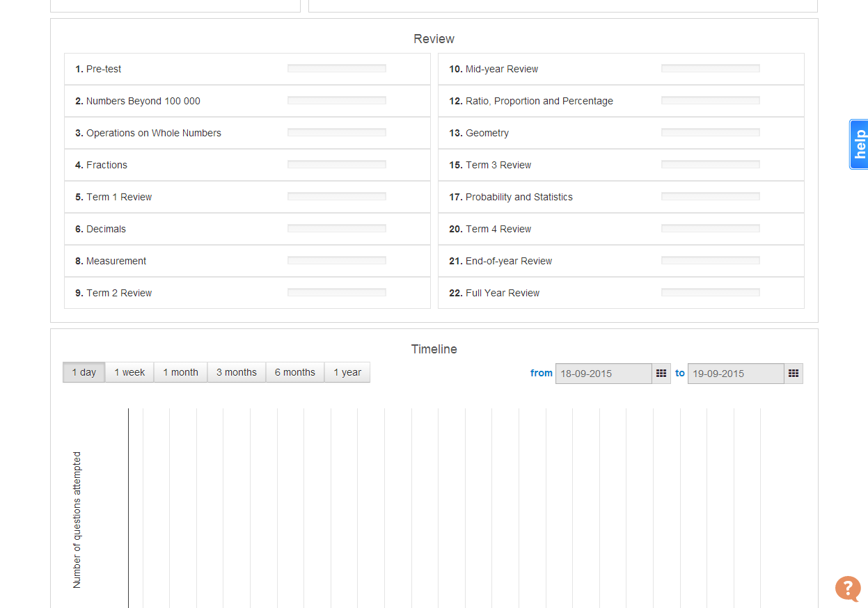
Task: Set timeline range to 1 year
Action: (347, 372)
